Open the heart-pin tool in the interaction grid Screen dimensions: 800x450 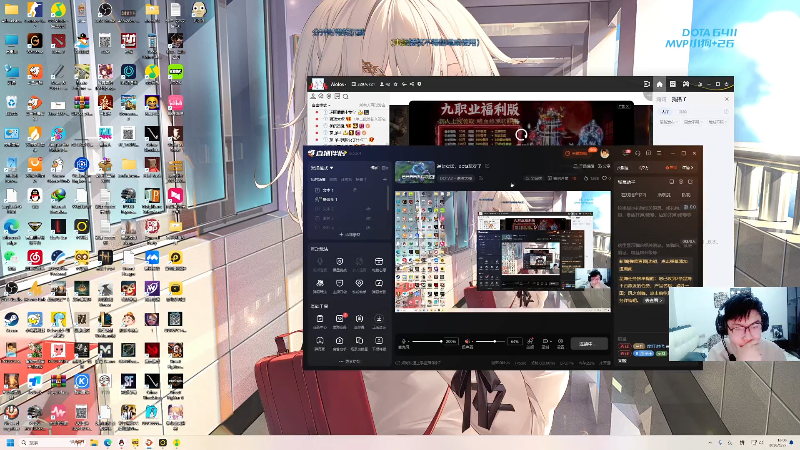pyautogui.click(x=359, y=286)
